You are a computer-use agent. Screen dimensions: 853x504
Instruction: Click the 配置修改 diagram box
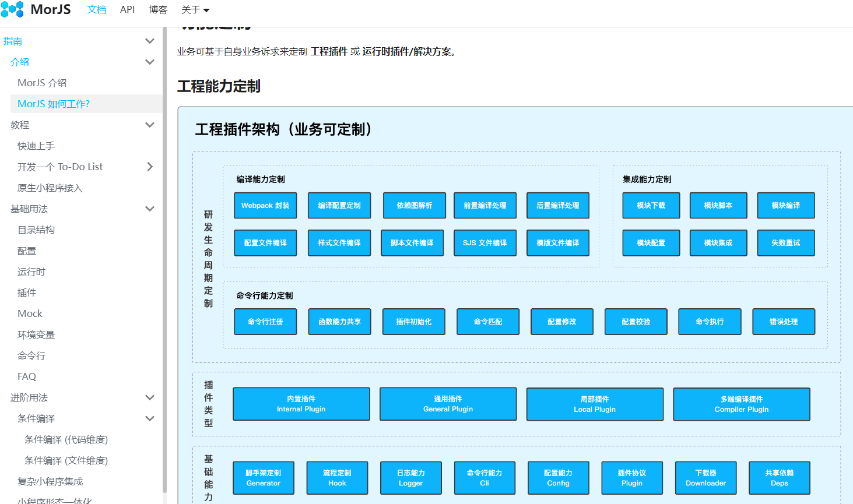point(562,322)
